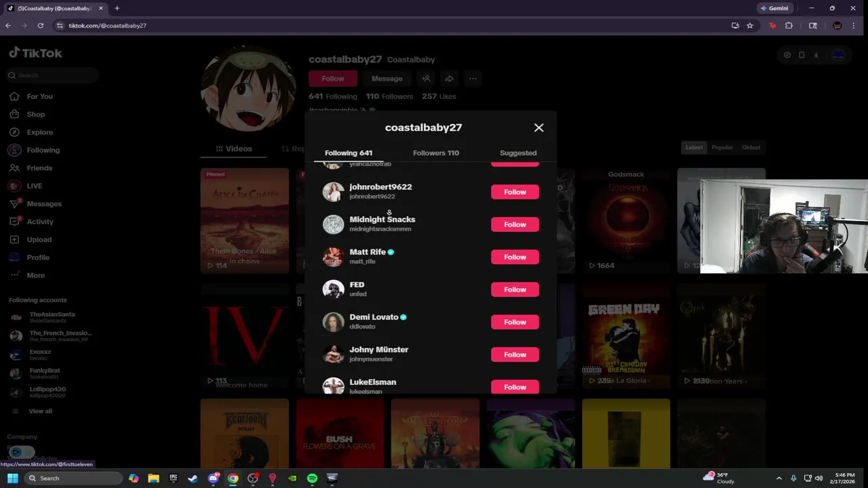The height and width of the screenshot is (488, 868).
Task: Follow the FED account
Action: coord(515,289)
